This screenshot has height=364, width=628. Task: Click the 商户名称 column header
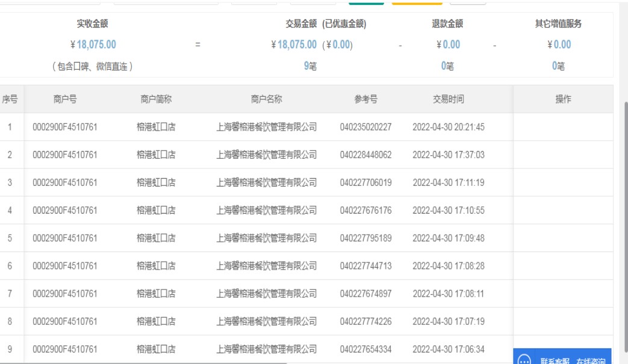coord(266,99)
